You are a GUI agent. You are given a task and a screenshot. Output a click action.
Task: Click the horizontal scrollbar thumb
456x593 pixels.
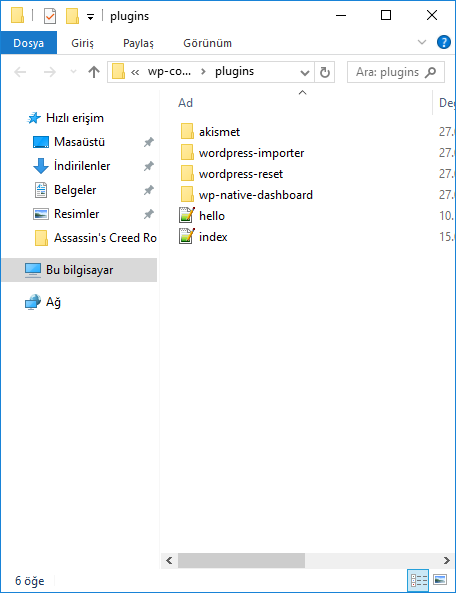pyautogui.click(x=241, y=560)
